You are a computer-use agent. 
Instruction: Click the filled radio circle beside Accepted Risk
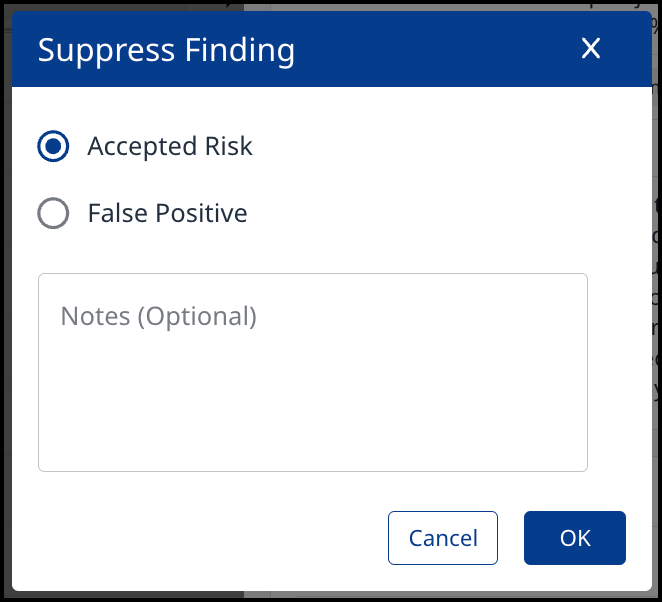(53, 147)
